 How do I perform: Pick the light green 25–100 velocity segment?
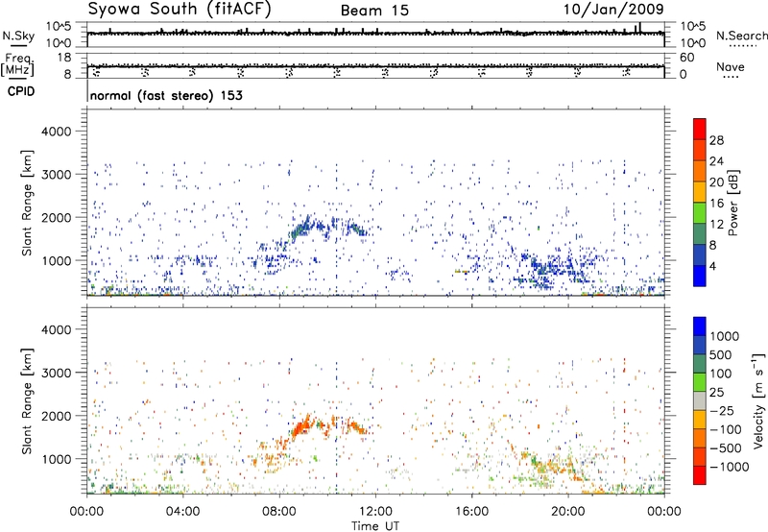[700, 382]
